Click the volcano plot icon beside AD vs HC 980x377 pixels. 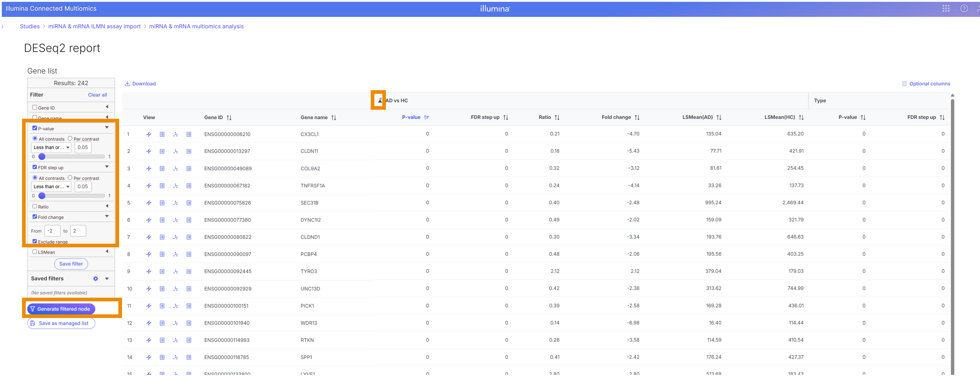tap(379, 100)
